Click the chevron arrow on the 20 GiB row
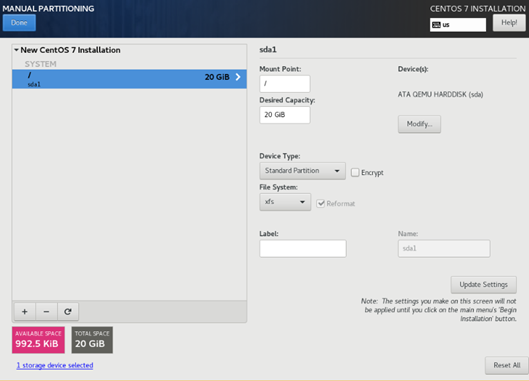Image resolution: width=529 pixels, height=381 pixels. point(238,77)
